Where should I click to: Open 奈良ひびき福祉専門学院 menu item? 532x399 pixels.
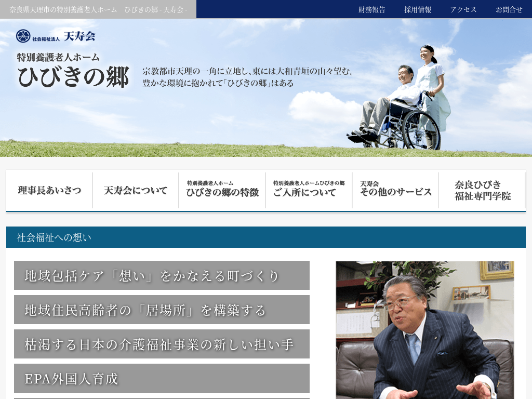coord(482,190)
